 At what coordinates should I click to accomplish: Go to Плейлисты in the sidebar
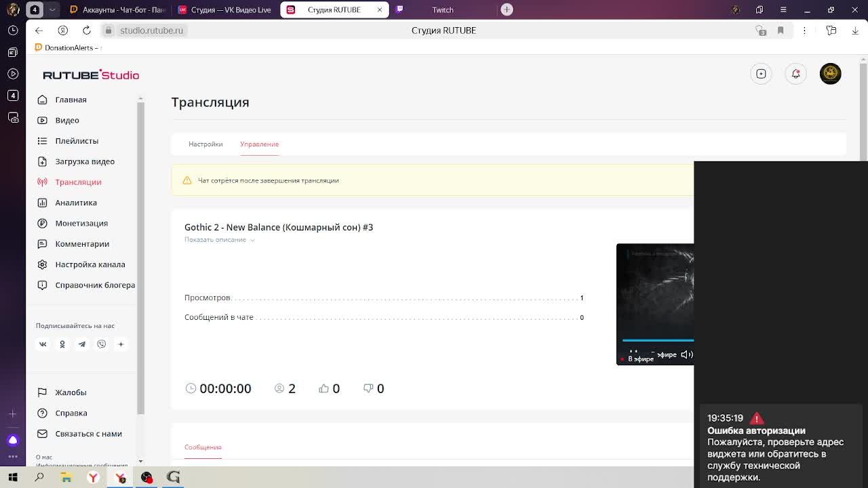pyautogui.click(x=77, y=141)
